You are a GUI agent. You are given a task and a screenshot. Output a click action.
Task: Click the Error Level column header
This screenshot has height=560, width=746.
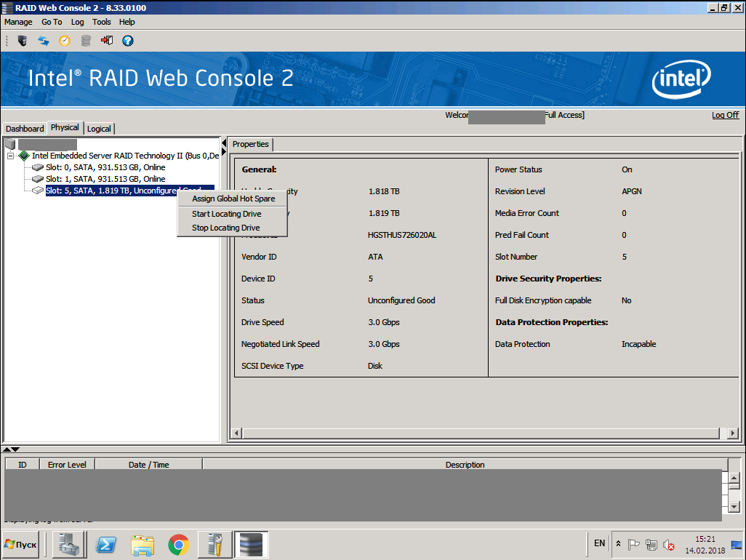(67, 465)
